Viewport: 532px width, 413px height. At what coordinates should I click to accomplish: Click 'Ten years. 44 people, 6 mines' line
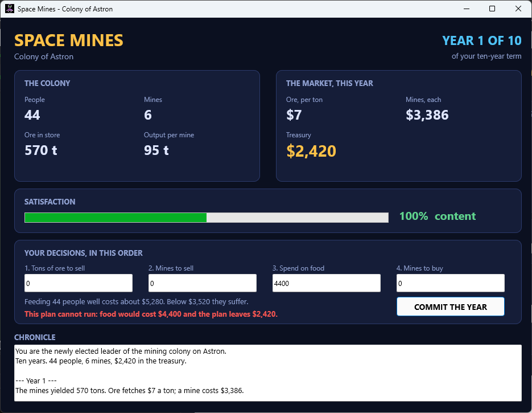pyautogui.click(x=101, y=361)
